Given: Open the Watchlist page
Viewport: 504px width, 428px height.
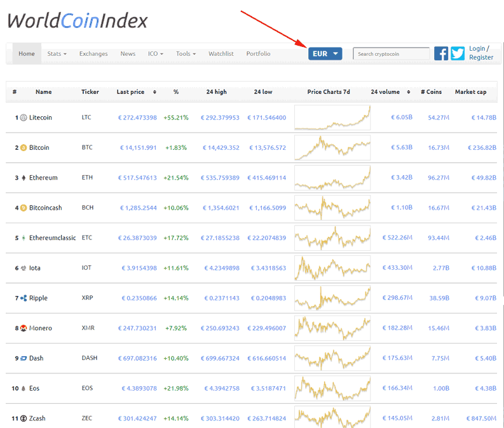Looking at the screenshot, I should 221,53.
